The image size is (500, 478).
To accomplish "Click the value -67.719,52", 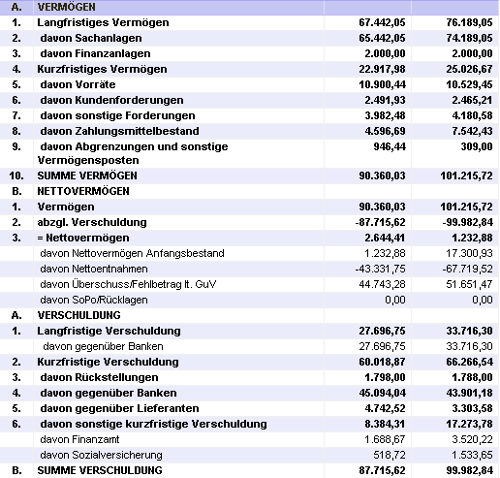I will pyautogui.click(x=467, y=269).
